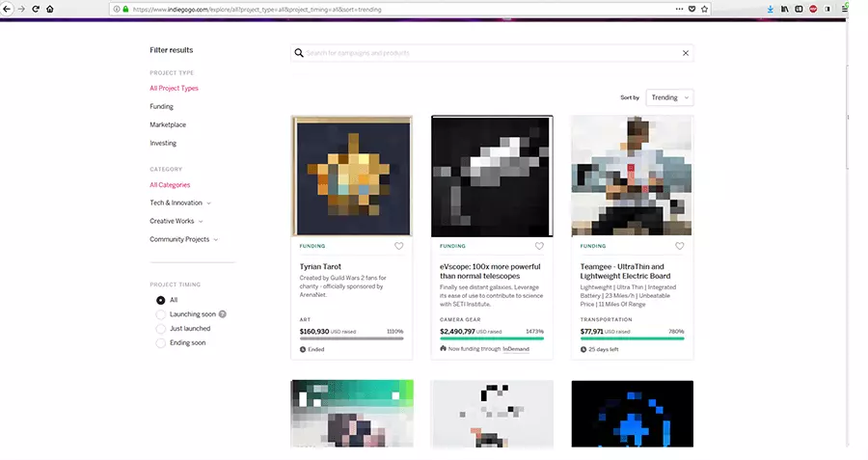Favorite the Tyrian Tarot campaign heart icon
This screenshot has width=868, height=460.
click(x=398, y=246)
